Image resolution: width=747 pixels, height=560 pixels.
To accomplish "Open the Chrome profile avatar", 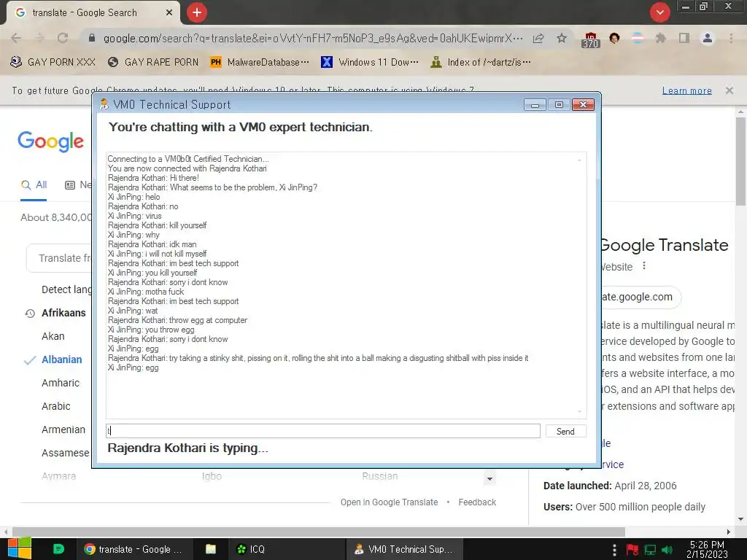I will pos(708,38).
